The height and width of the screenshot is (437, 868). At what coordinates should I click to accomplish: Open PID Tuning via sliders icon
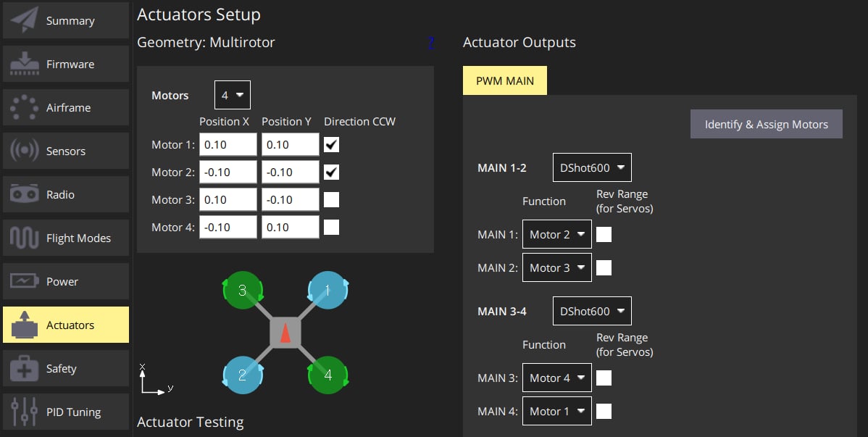(x=25, y=412)
